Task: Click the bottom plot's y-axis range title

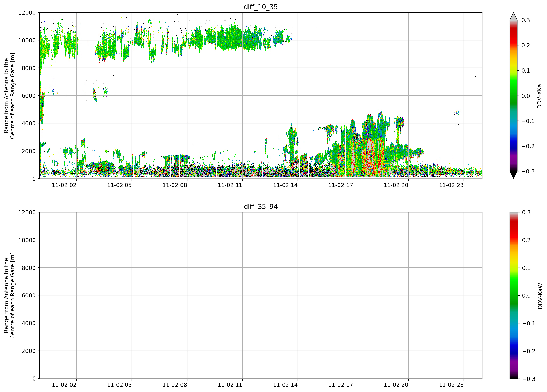Action: pyautogui.click(x=9, y=295)
